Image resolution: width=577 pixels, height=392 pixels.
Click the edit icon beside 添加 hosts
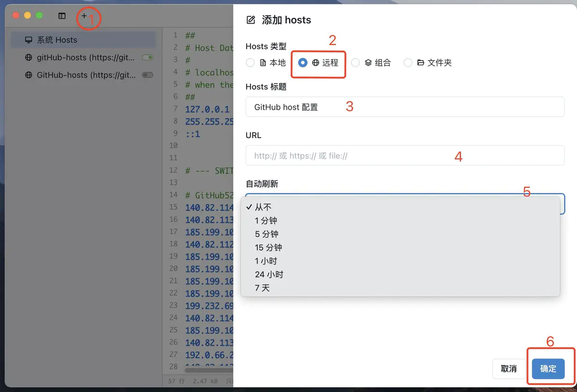[x=251, y=20]
